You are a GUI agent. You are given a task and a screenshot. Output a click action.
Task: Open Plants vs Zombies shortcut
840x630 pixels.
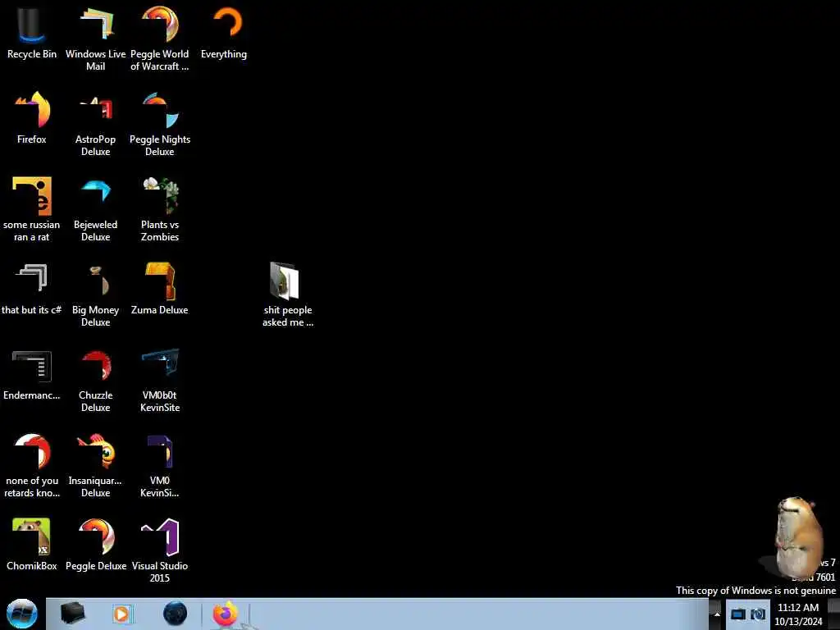pyautogui.click(x=160, y=209)
